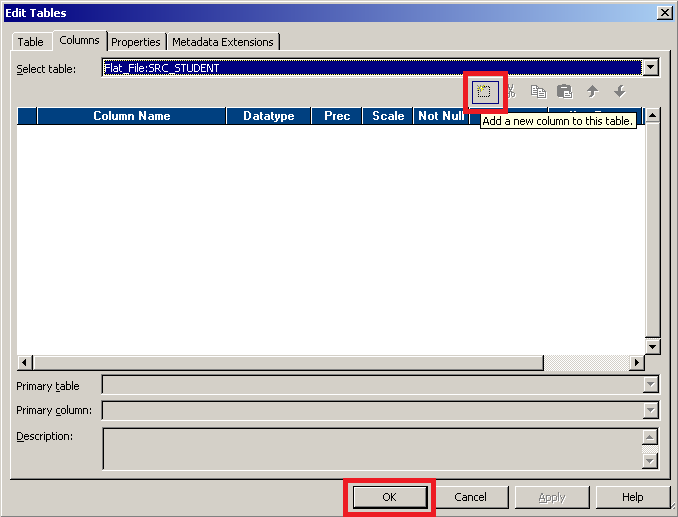Click the OK button
Viewport: 678px width, 517px height.
[x=389, y=497]
